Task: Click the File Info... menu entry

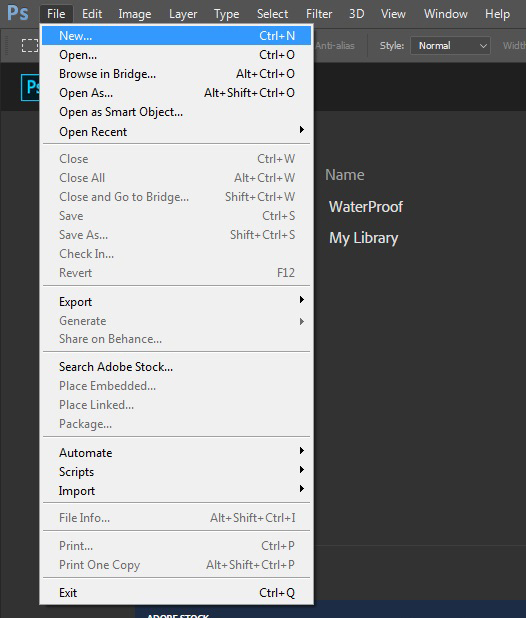Action: tap(177, 517)
